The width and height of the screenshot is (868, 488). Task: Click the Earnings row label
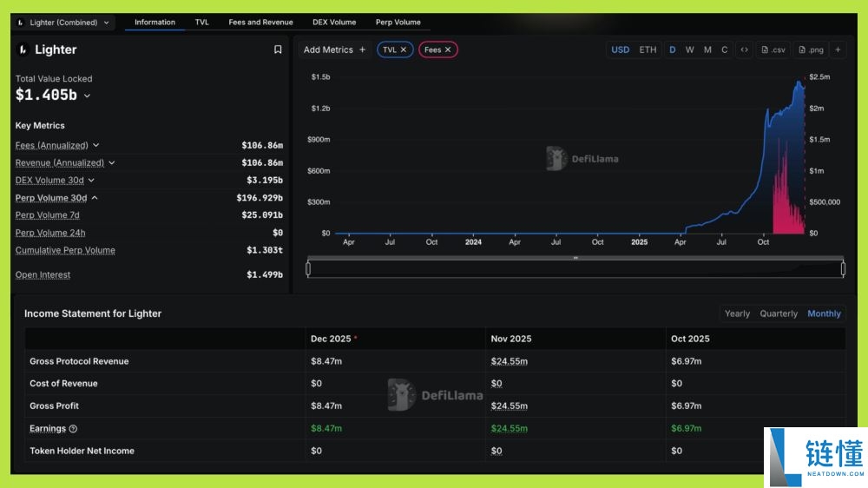[x=48, y=429]
